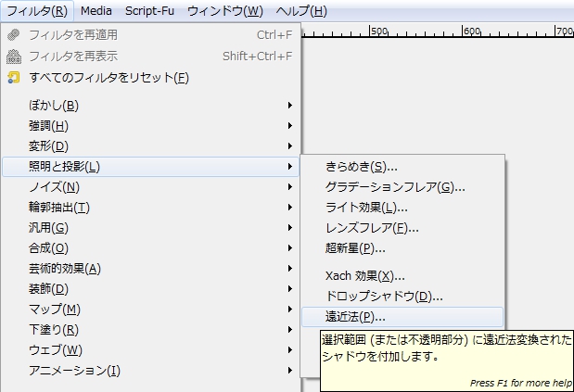Choose レンズフレア(F)... filter
574x392 pixels.
coord(402,228)
